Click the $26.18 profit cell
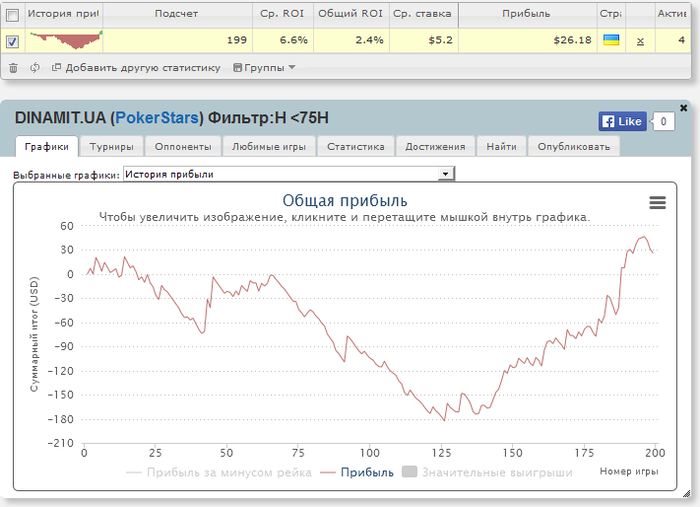The height and width of the screenshot is (507, 700). tap(527, 41)
